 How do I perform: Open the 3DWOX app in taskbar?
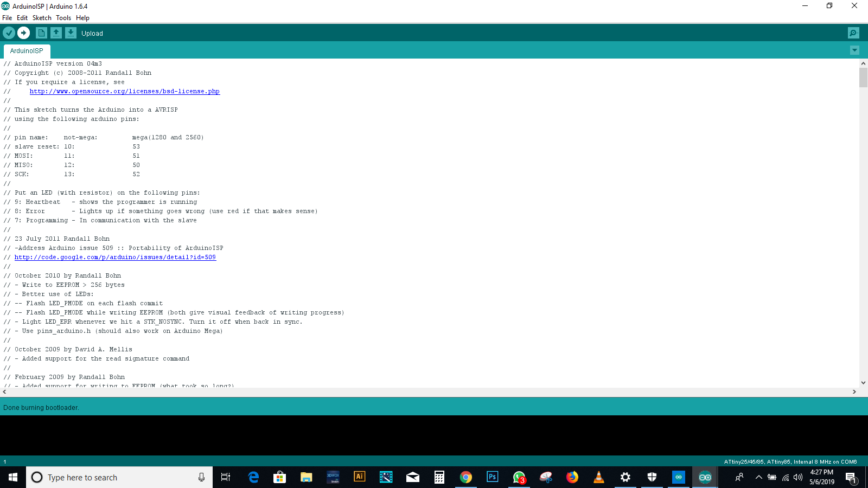pos(333,477)
